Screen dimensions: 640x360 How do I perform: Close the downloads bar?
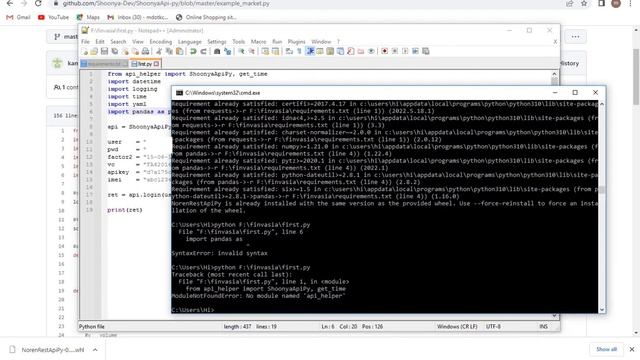point(632,349)
